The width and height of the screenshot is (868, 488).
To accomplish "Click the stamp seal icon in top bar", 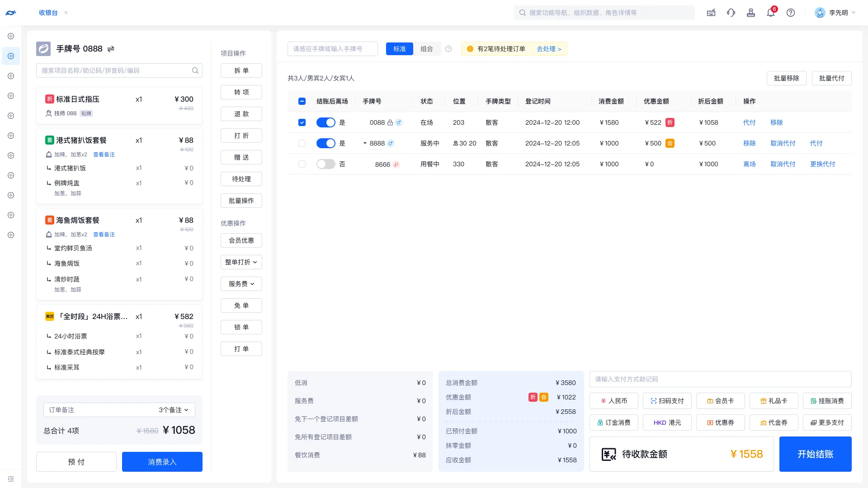I will click(x=750, y=13).
